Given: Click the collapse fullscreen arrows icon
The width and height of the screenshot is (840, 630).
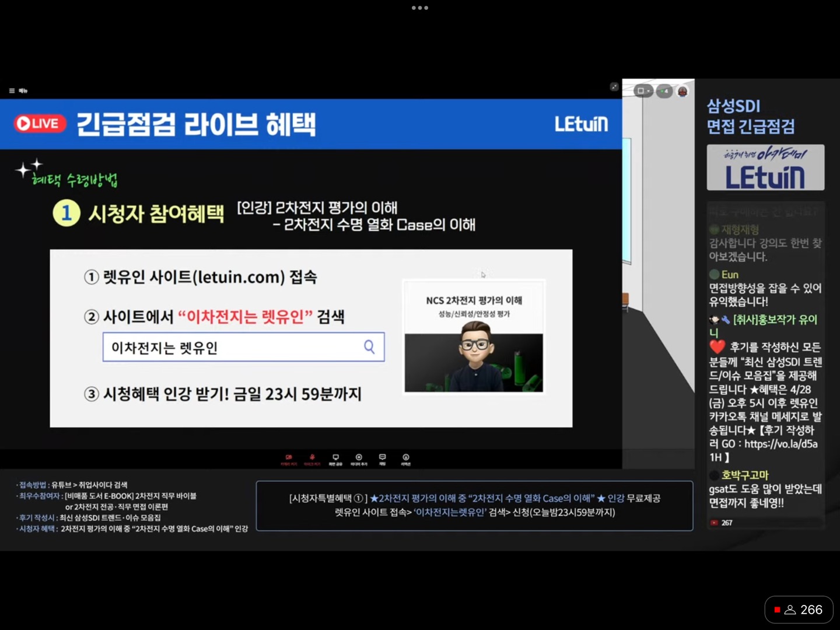Looking at the screenshot, I should point(614,87).
